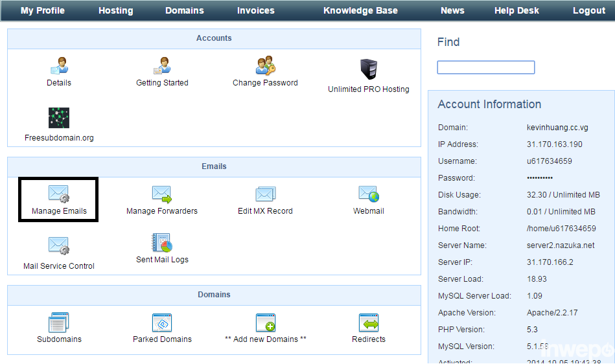Image resolution: width=615 pixels, height=364 pixels.
Task: Click the Find search input box
Action: point(486,67)
